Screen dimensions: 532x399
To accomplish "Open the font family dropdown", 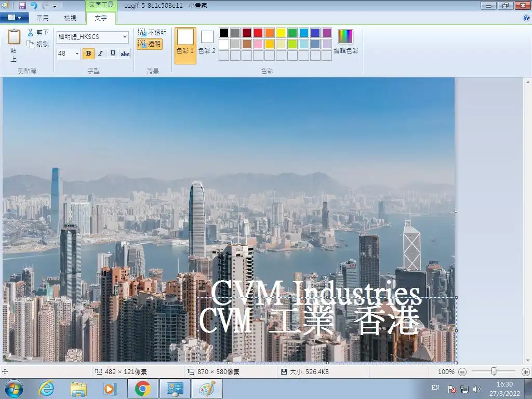I will click(x=125, y=37).
